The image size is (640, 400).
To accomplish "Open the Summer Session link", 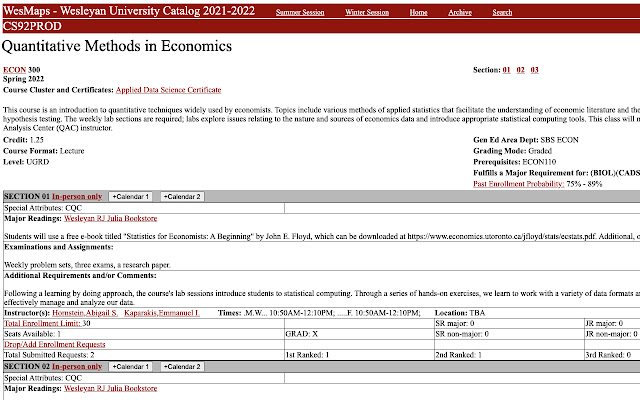I will point(300,12).
